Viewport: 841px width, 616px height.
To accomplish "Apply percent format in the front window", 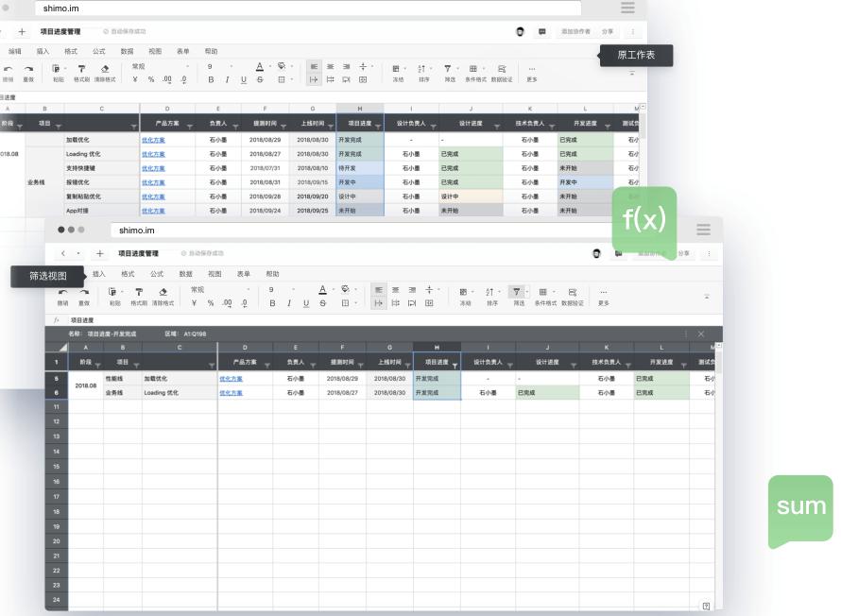I will point(211,303).
